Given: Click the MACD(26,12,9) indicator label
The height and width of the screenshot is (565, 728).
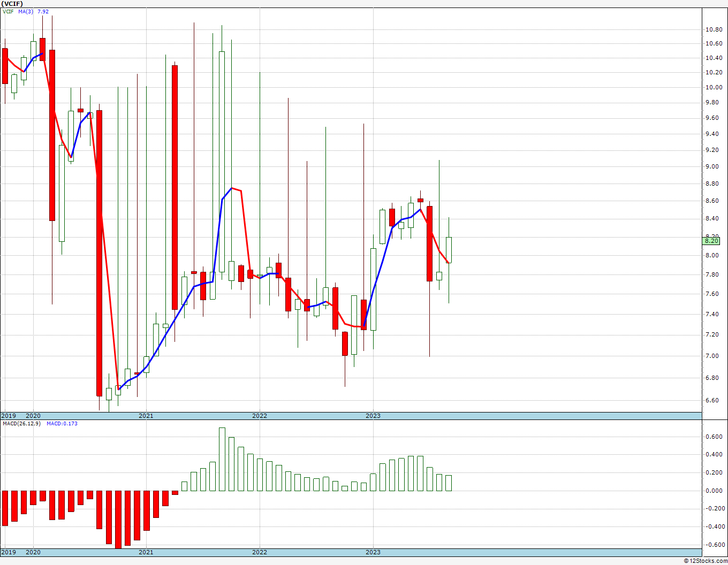Looking at the screenshot, I should [x=21, y=424].
